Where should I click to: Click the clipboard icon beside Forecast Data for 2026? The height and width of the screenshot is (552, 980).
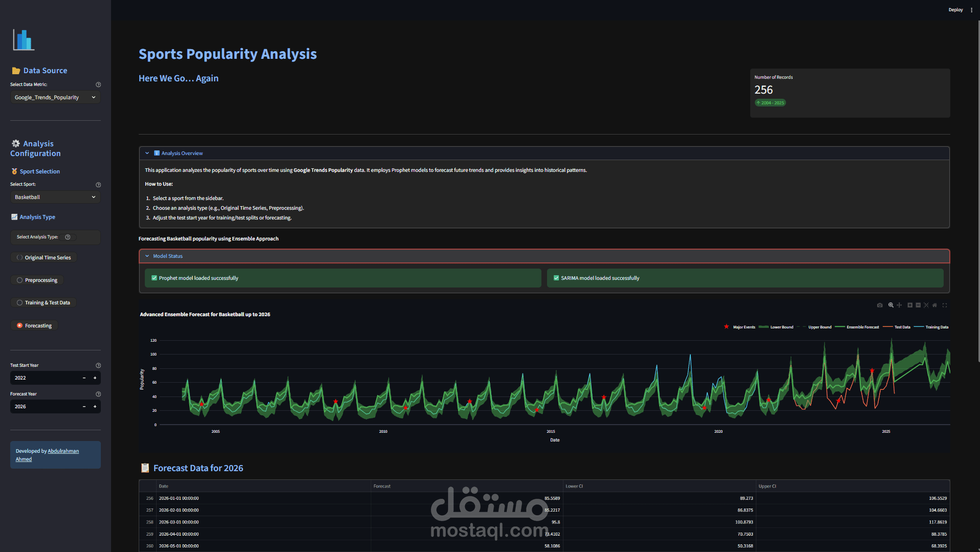tap(145, 468)
